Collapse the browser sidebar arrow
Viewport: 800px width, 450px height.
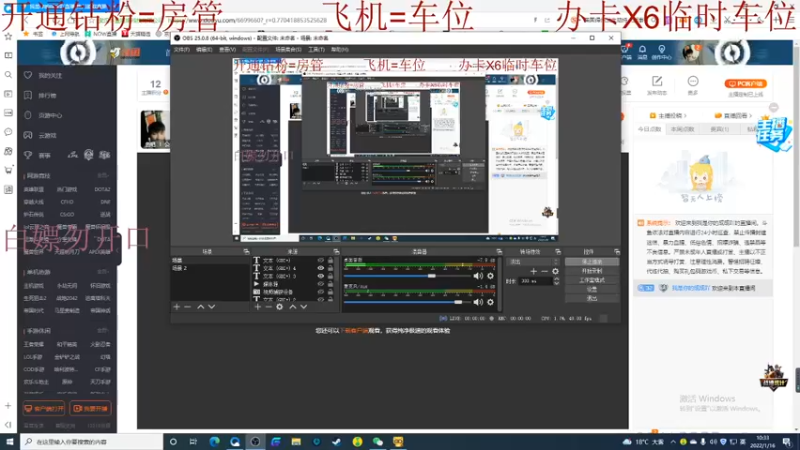8,424
